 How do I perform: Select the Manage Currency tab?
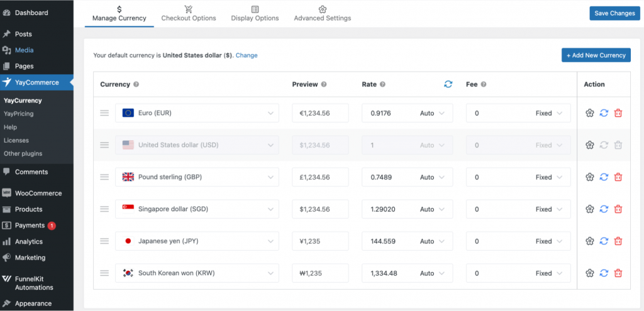[x=119, y=14]
